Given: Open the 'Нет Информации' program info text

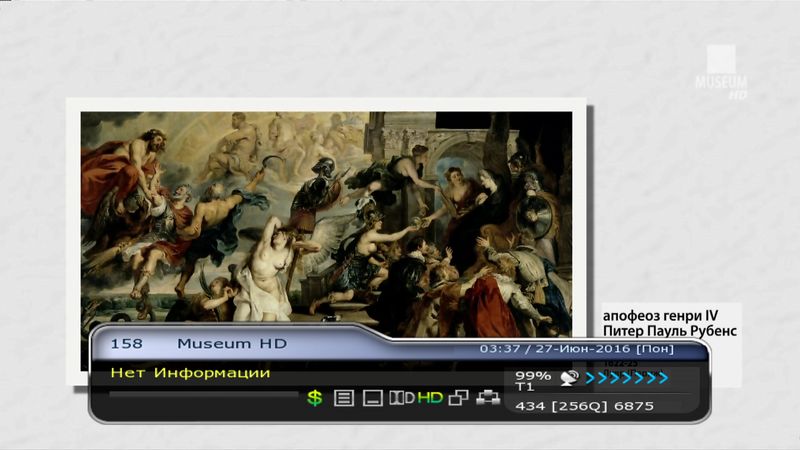Looking at the screenshot, I should [x=190, y=373].
